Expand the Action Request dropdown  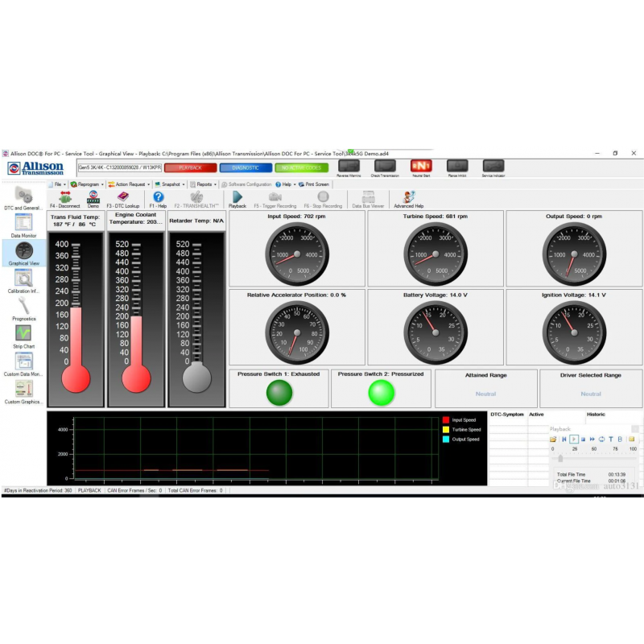tap(130, 184)
